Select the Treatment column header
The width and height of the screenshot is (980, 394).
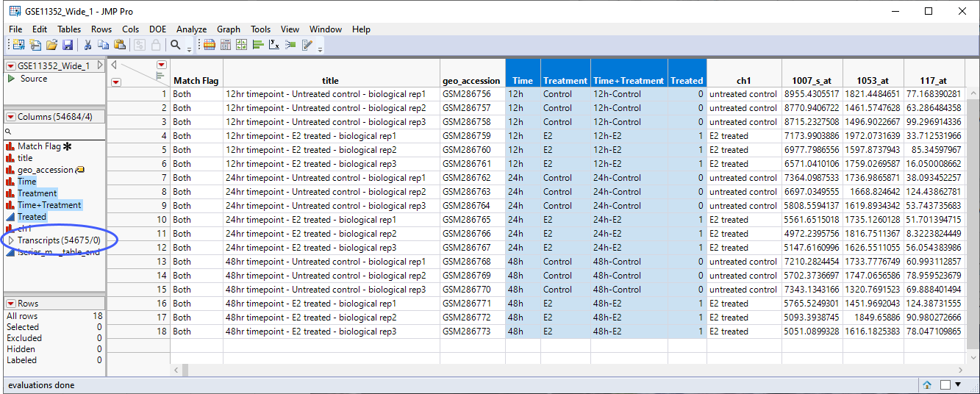[x=565, y=81]
